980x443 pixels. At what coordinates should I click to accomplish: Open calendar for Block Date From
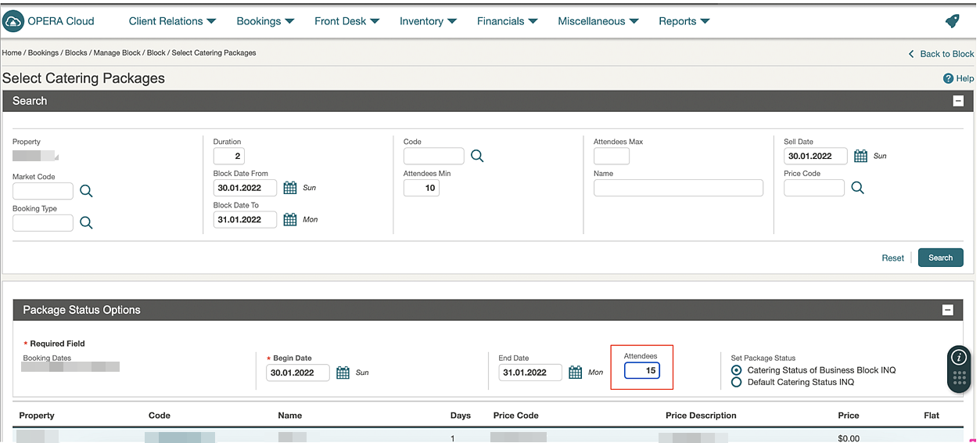290,188
